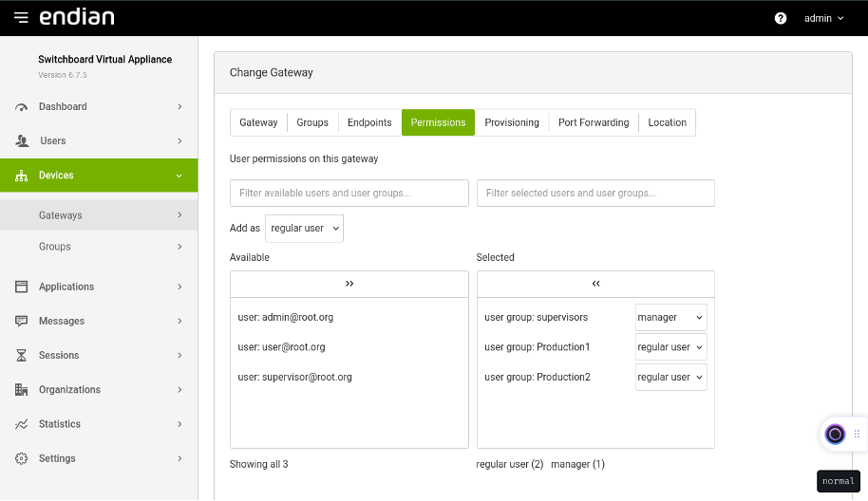This screenshot has width=868, height=501.
Task: Select user: user@root.org in Available list
Action: [x=281, y=347]
